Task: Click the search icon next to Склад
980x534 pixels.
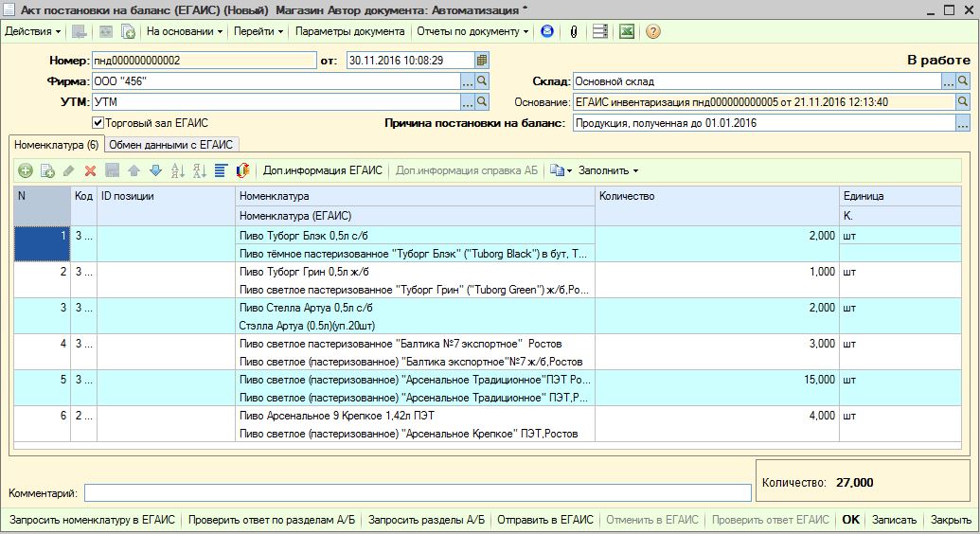Action: click(963, 81)
